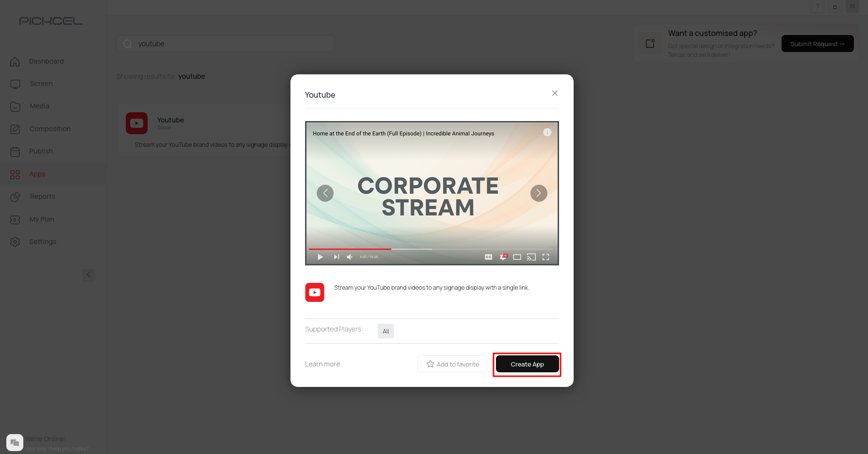
Task: Open the live chat bubble icon
Action: coord(15,442)
